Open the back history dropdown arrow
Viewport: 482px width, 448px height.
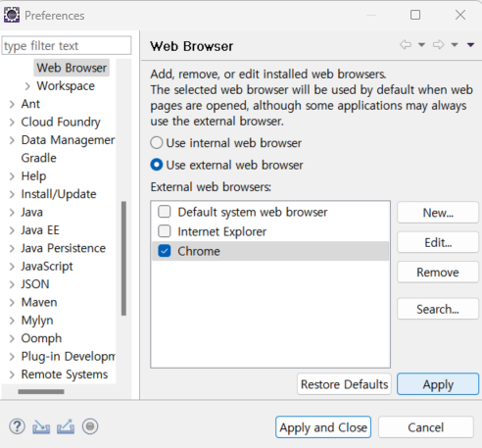421,45
